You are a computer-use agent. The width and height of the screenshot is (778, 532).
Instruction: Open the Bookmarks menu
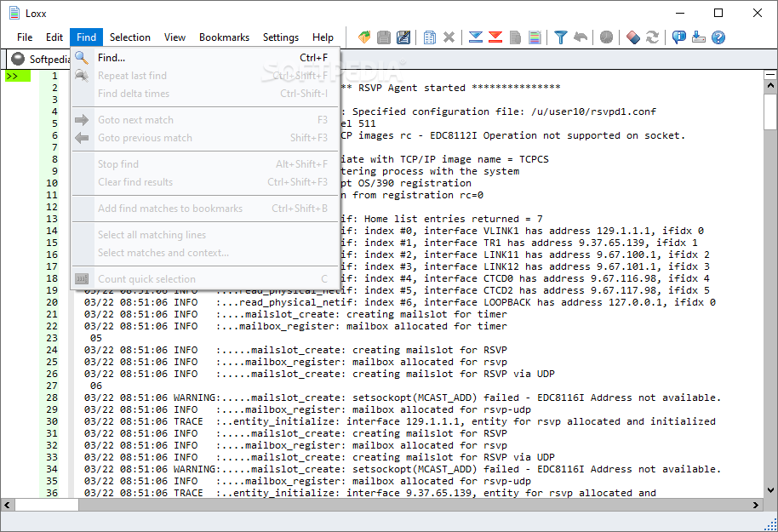coord(224,37)
